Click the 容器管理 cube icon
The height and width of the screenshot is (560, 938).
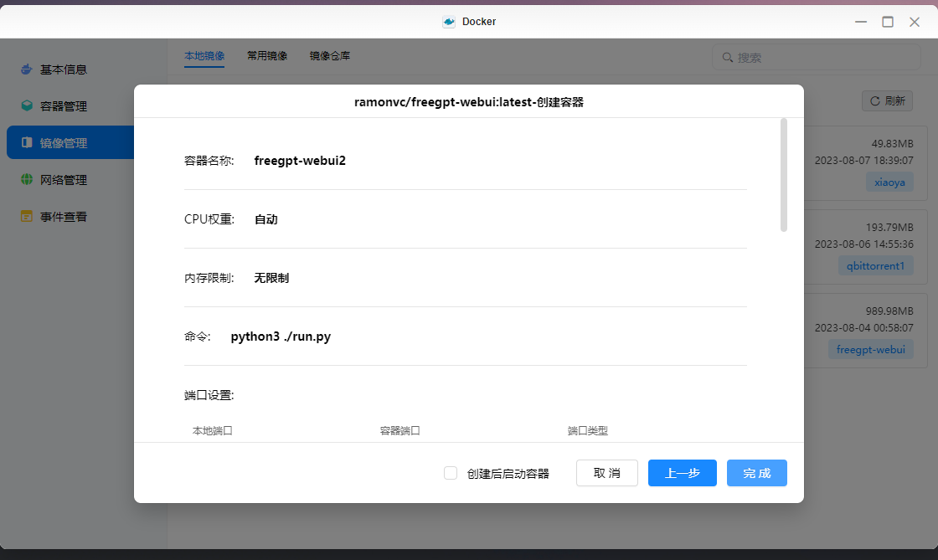tap(27, 106)
